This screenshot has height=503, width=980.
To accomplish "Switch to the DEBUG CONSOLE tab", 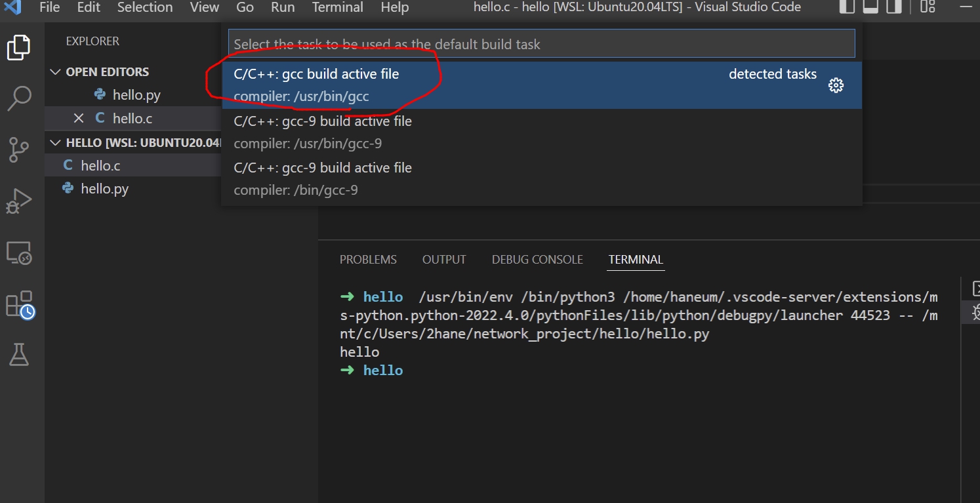I will tap(537, 260).
